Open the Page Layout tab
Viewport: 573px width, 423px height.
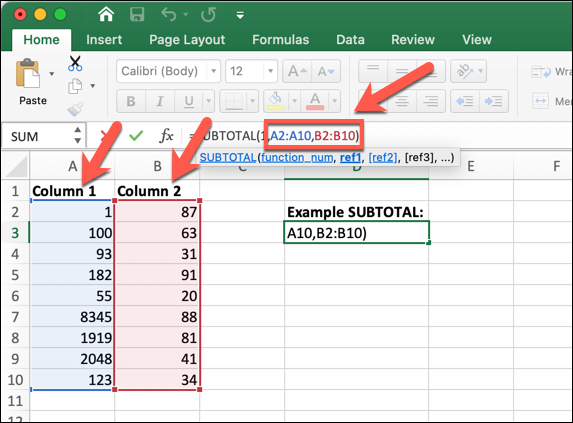coord(187,39)
